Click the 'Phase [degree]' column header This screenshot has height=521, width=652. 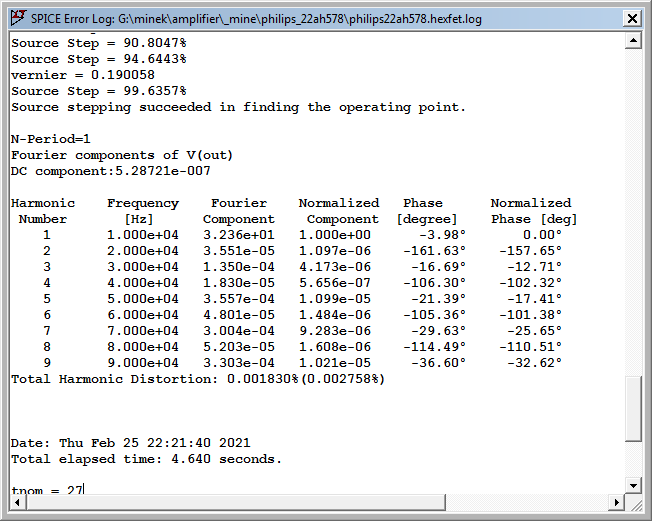[427, 211]
